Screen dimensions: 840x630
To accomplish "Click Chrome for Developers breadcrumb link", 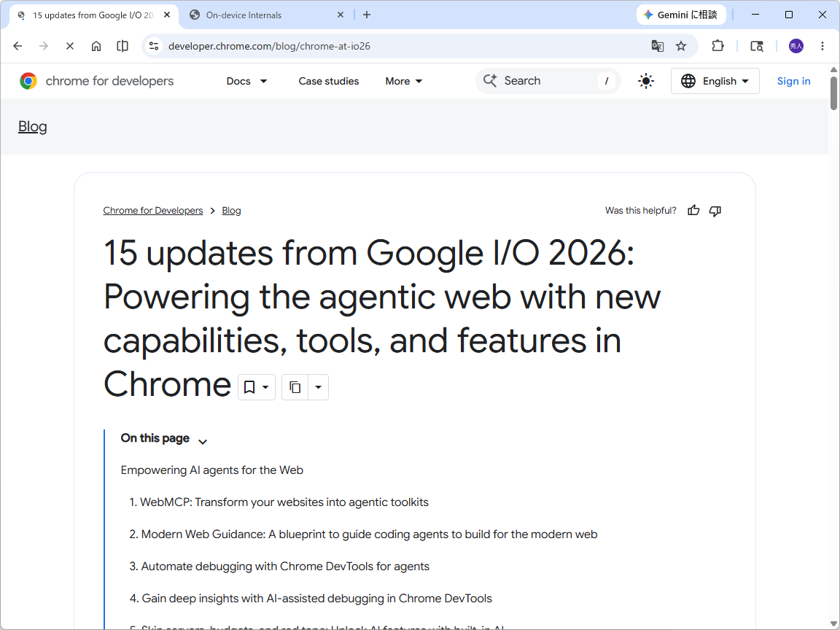I will (152, 211).
